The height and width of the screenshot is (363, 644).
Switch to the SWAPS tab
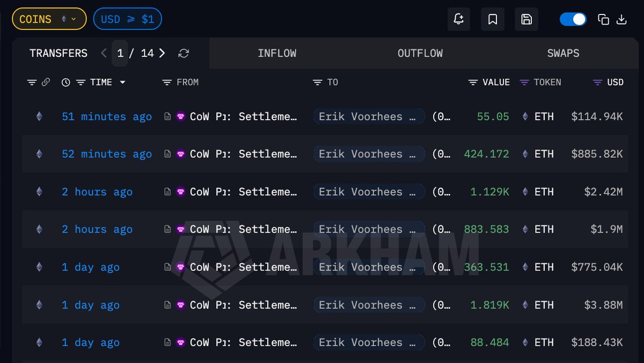563,53
